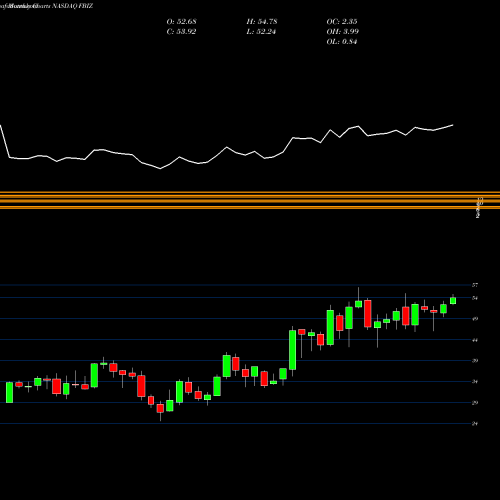Select the high value H: 54.78
Viewport: 500px width, 500px height.
point(262,22)
